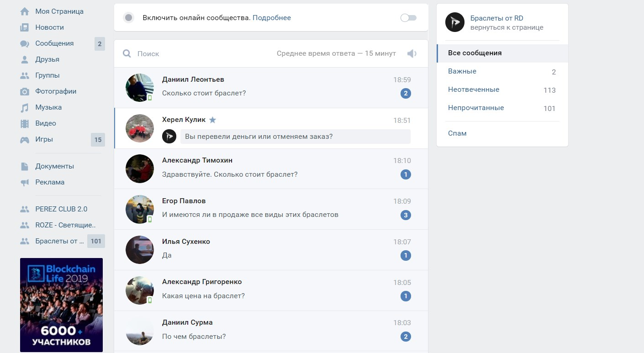Open Браслеты от ... sidebar link
644x353 pixels.
(60, 241)
